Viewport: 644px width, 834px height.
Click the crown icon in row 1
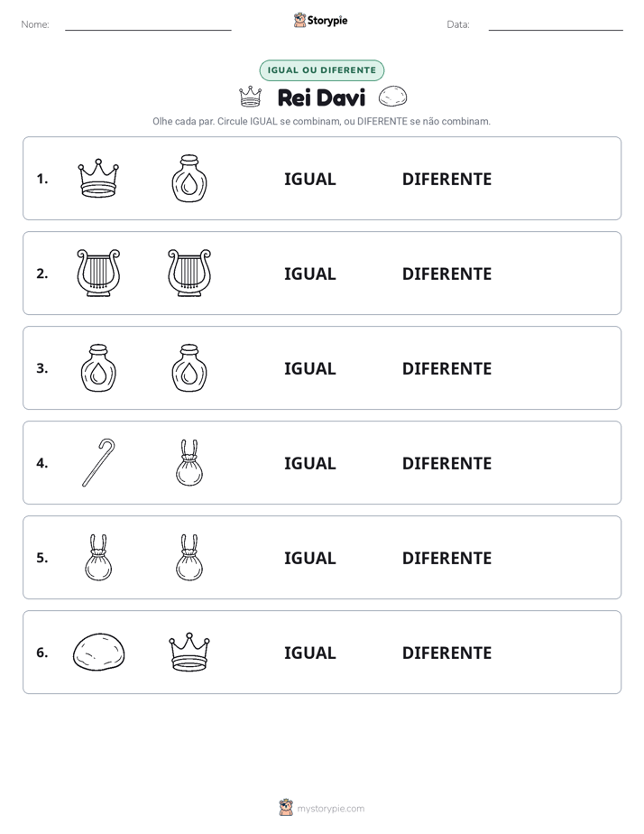[98, 178]
